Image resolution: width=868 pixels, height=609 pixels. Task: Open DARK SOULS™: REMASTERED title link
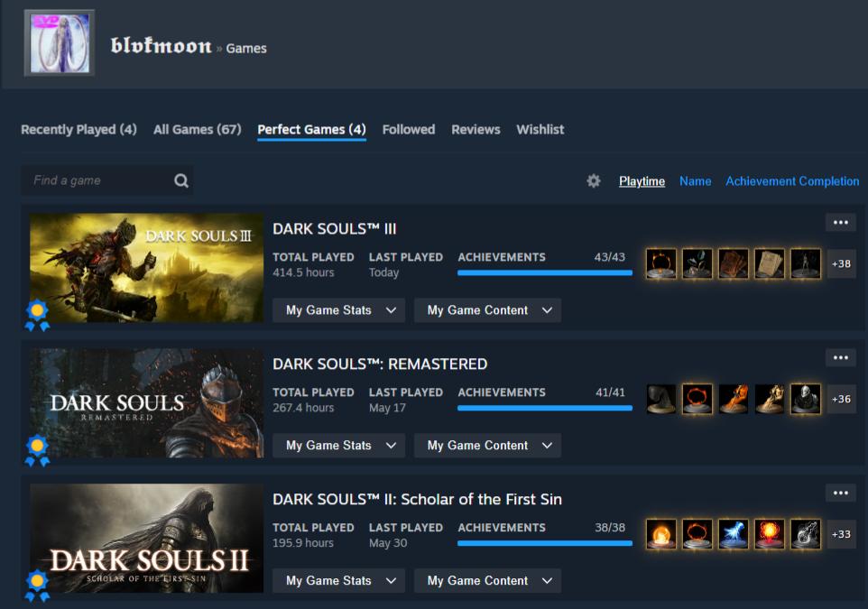pos(380,364)
